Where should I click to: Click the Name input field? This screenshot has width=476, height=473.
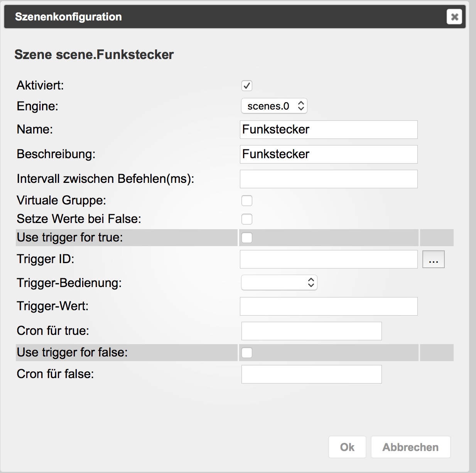[328, 130]
